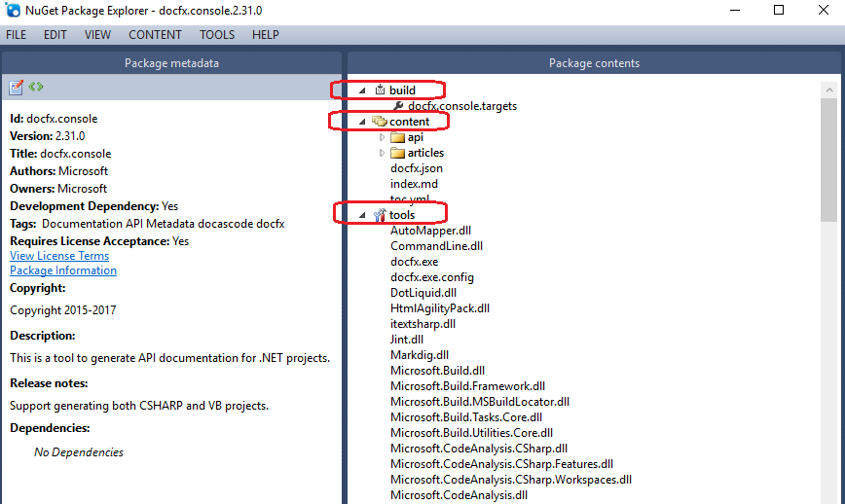Click the description text about API documentation
Image resolution: width=845 pixels, height=504 pixels.
tap(169, 358)
